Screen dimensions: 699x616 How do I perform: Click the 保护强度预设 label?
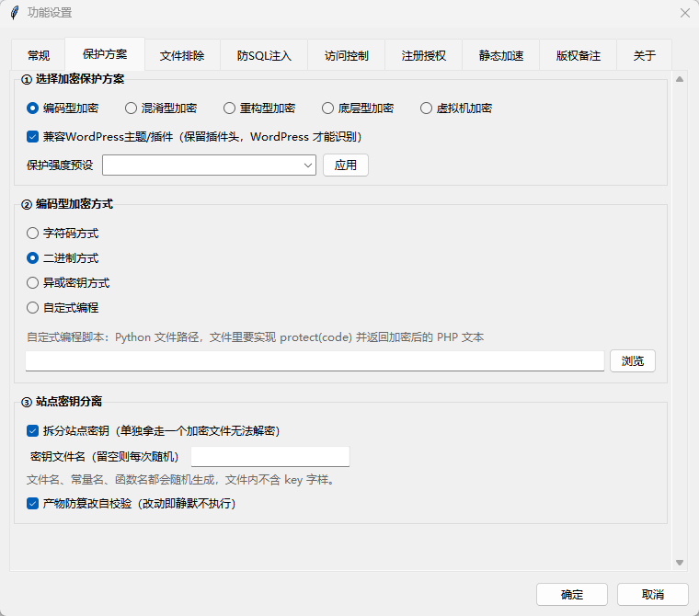(60, 165)
